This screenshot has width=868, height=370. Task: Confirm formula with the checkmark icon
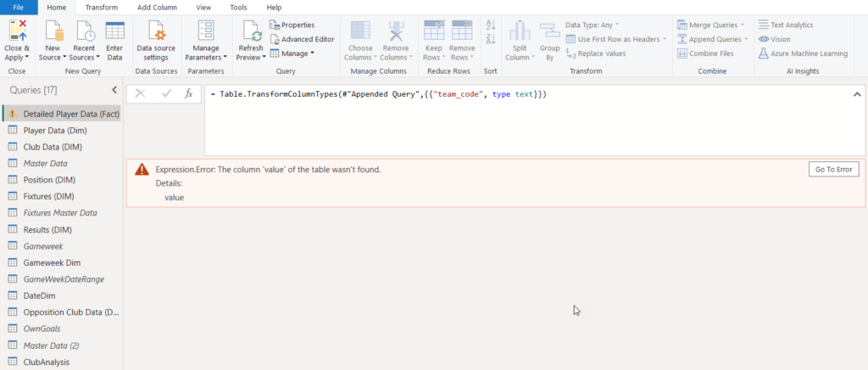pyautogui.click(x=166, y=94)
